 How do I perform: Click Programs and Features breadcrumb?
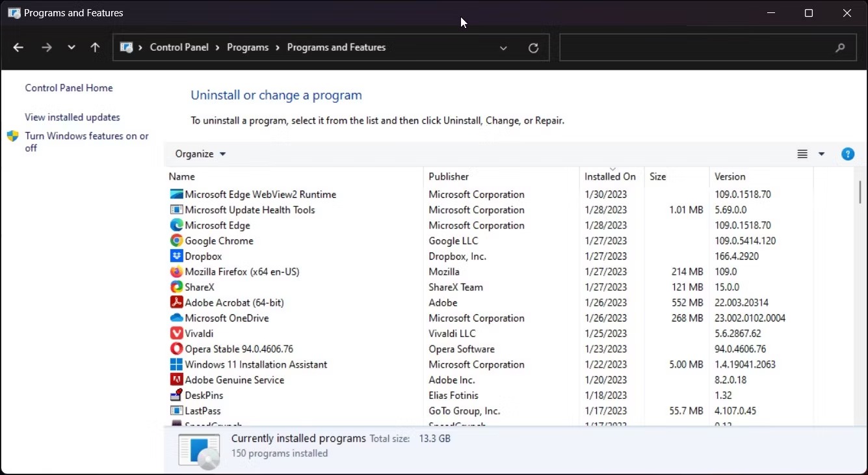(336, 47)
